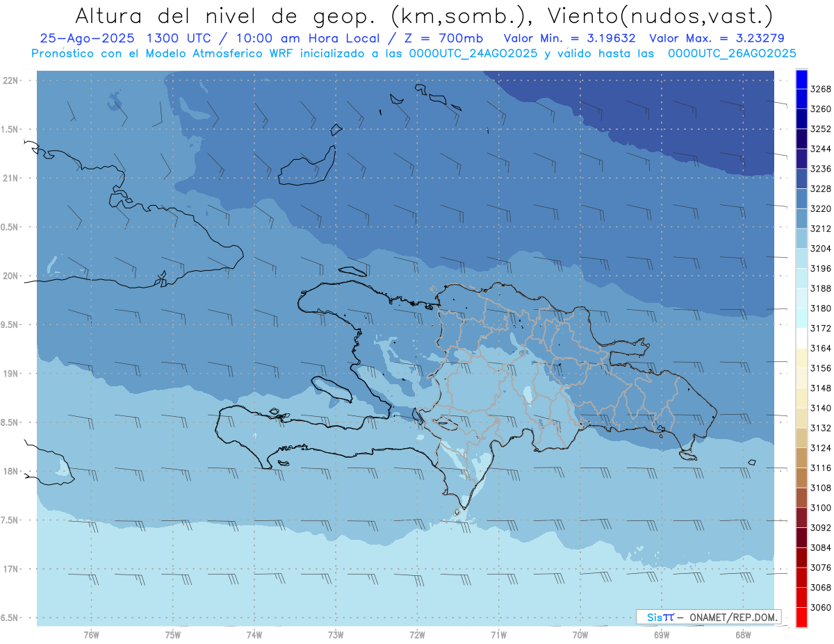
Task: Click the color bar segment between 3236 and 3228
Action: [x=801, y=179]
